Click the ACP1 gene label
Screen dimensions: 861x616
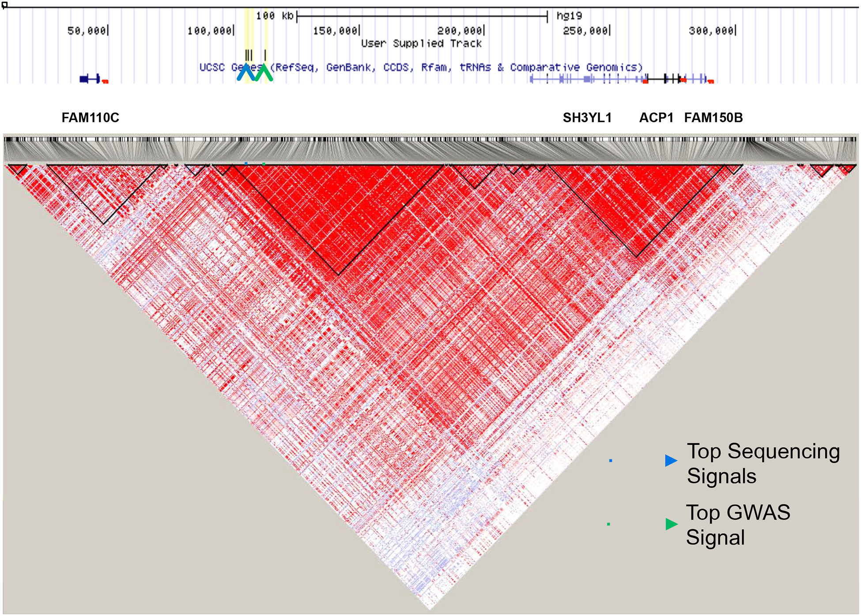tap(656, 118)
